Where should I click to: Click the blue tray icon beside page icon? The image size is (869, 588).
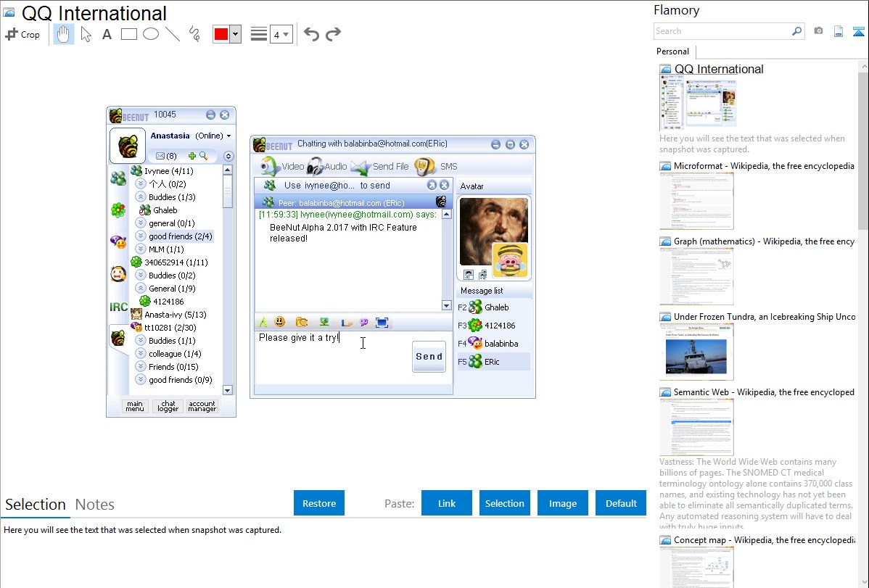858,32
